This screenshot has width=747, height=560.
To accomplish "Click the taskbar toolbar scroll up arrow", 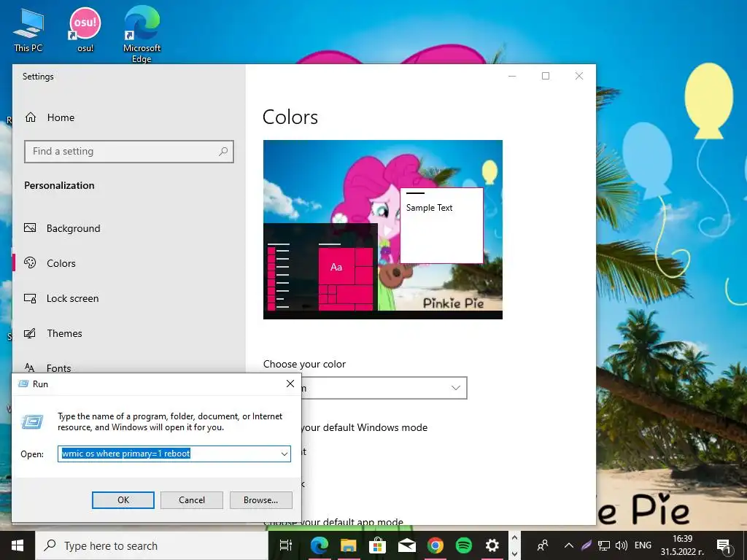I will (514, 538).
